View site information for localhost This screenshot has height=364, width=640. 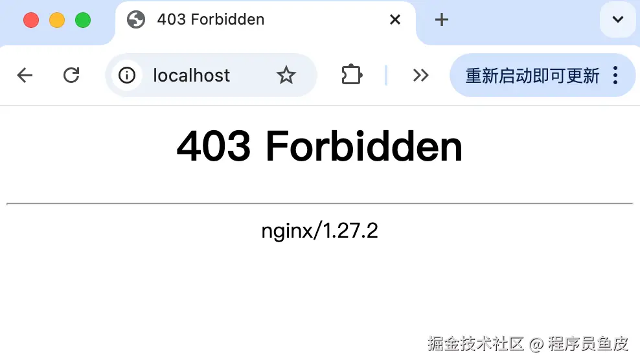(127, 75)
